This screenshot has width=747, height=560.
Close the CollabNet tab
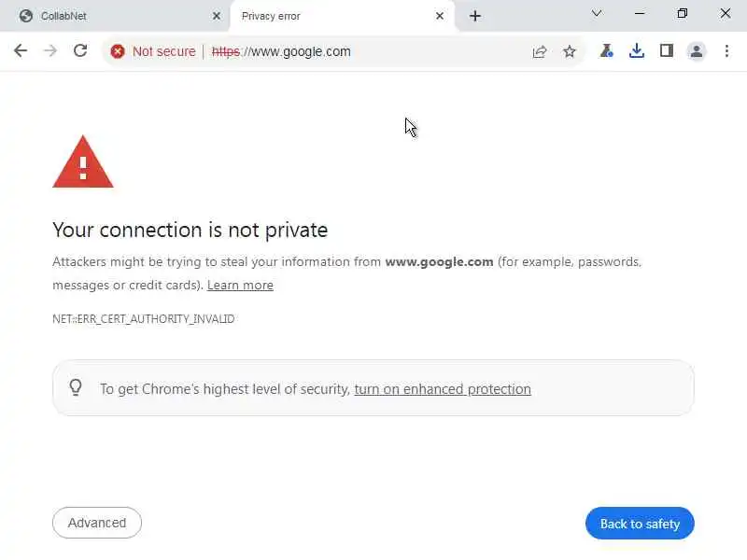[217, 16]
